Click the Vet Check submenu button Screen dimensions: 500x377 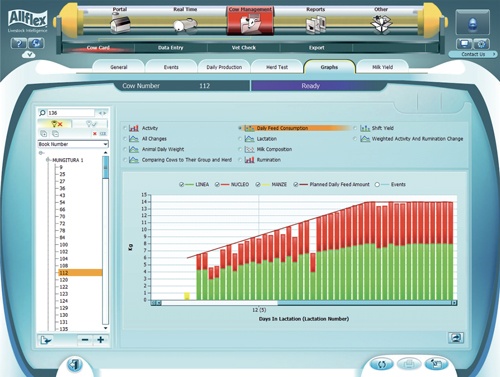pyautogui.click(x=244, y=48)
